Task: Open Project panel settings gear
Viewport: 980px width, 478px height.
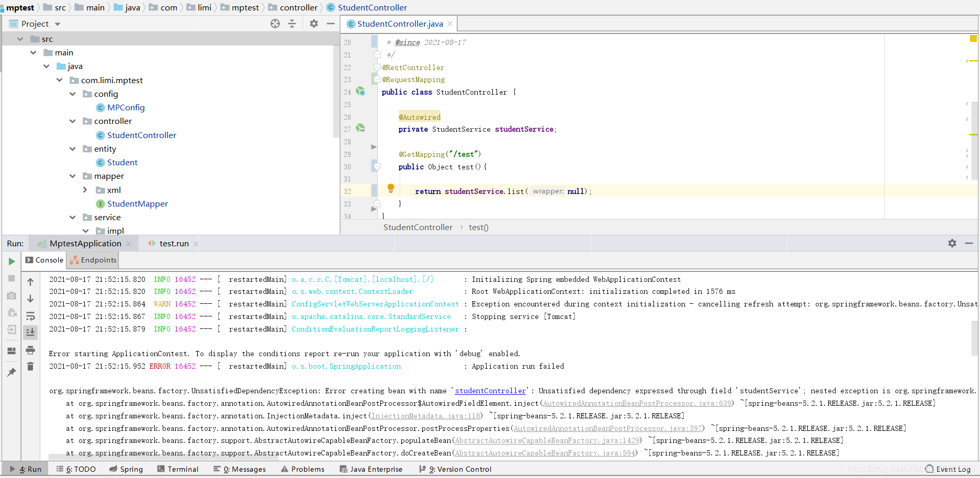Action: [313, 24]
